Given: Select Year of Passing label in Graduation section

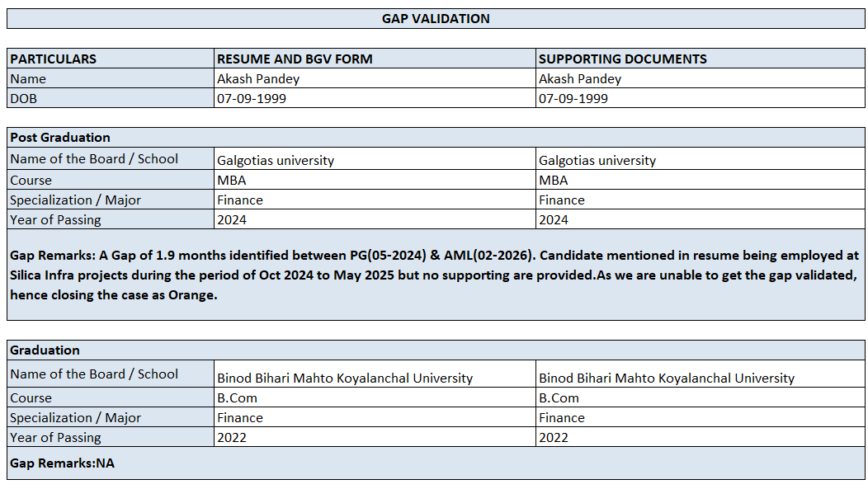Looking at the screenshot, I should [55, 438].
